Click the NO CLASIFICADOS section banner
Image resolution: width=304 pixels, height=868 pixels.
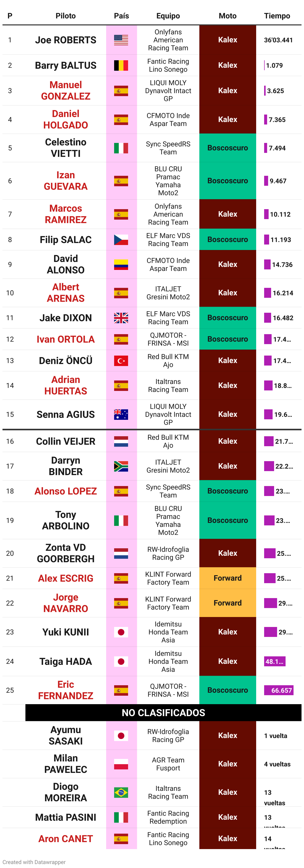pyautogui.click(x=163, y=713)
